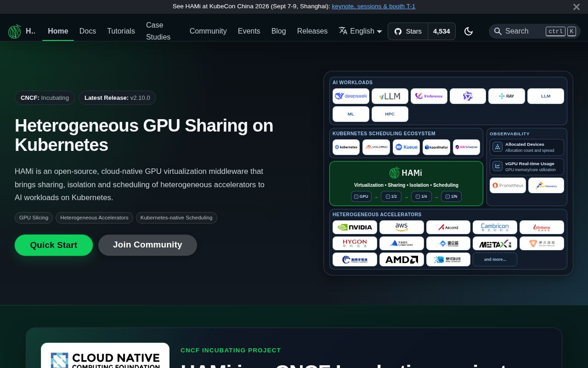The height and width of the screenshot is (368, 588).
Task: Open the Home tab
Action: tap(58, 31)
